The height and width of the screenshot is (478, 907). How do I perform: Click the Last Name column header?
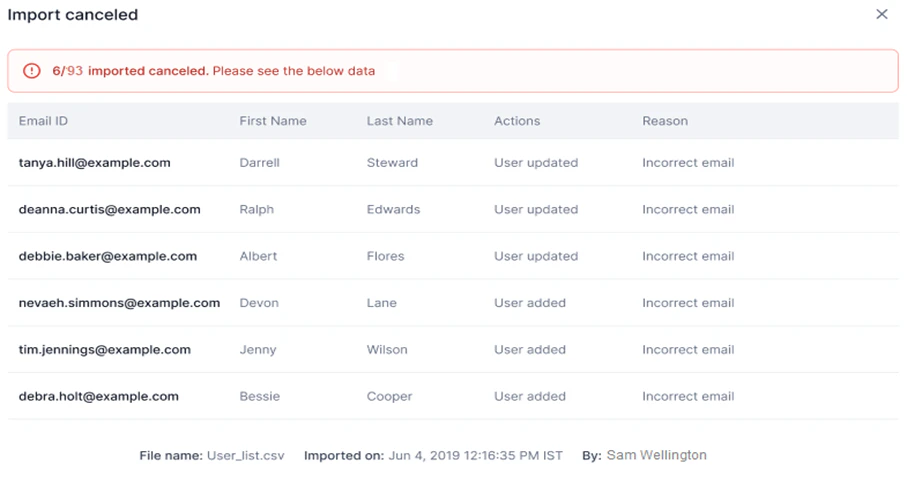coord(400,121)
